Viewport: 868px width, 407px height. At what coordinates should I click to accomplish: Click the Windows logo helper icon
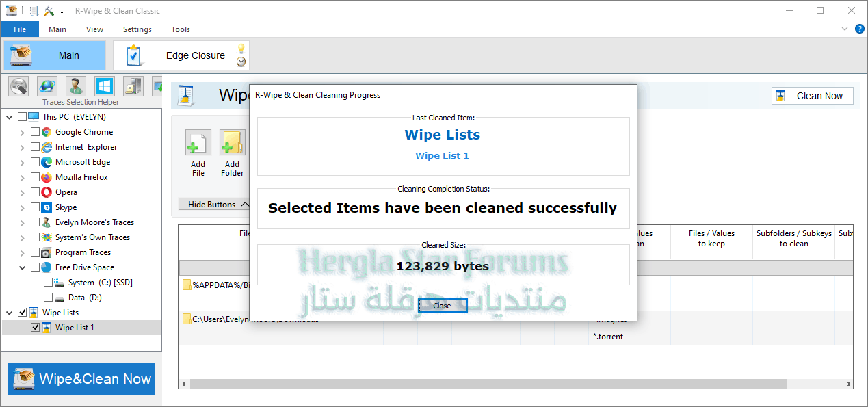pos(105,86)
